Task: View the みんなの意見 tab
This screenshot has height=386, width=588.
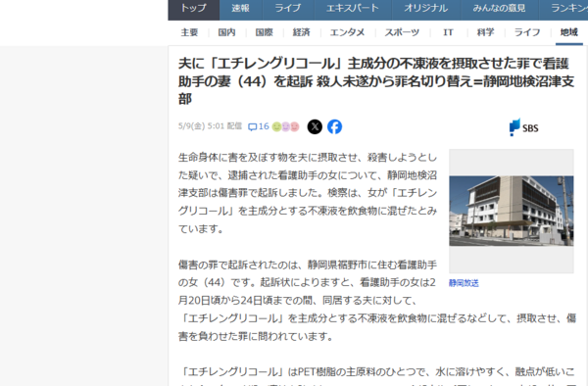Action: [499, 8]
